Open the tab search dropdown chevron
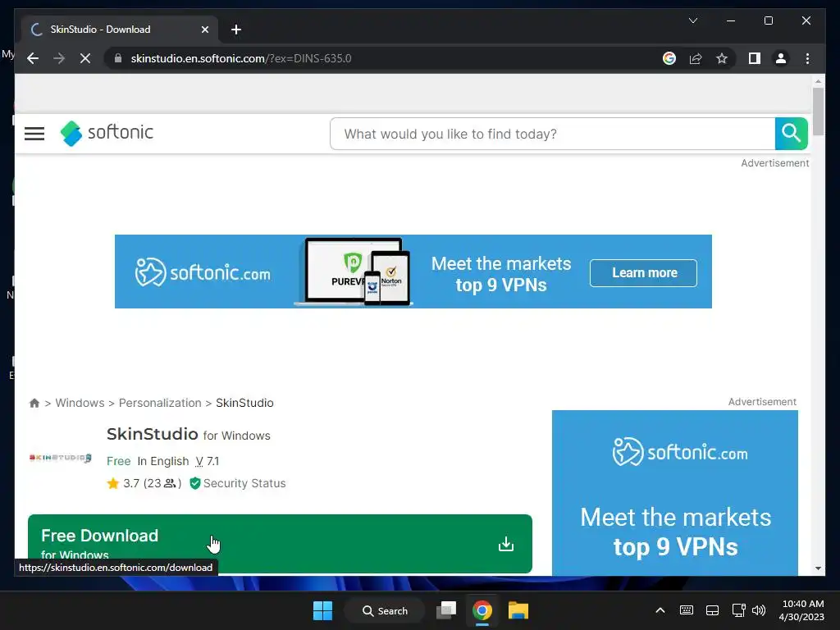 pos(692,21)
